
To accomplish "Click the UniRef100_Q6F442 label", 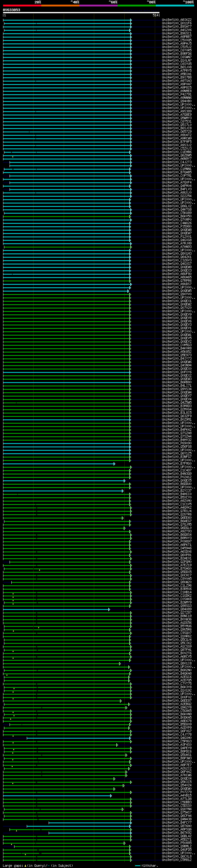I will (x=177, y=772).
